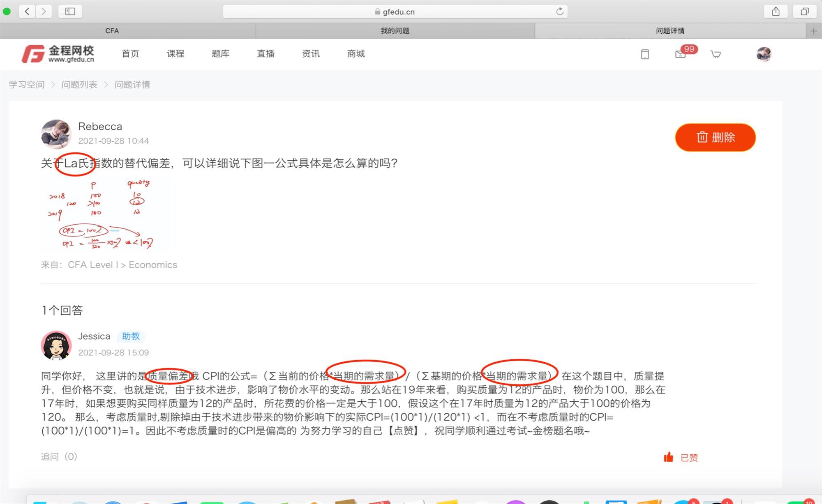Go to 问题列表 breadcrumb link

coord(79,85)
